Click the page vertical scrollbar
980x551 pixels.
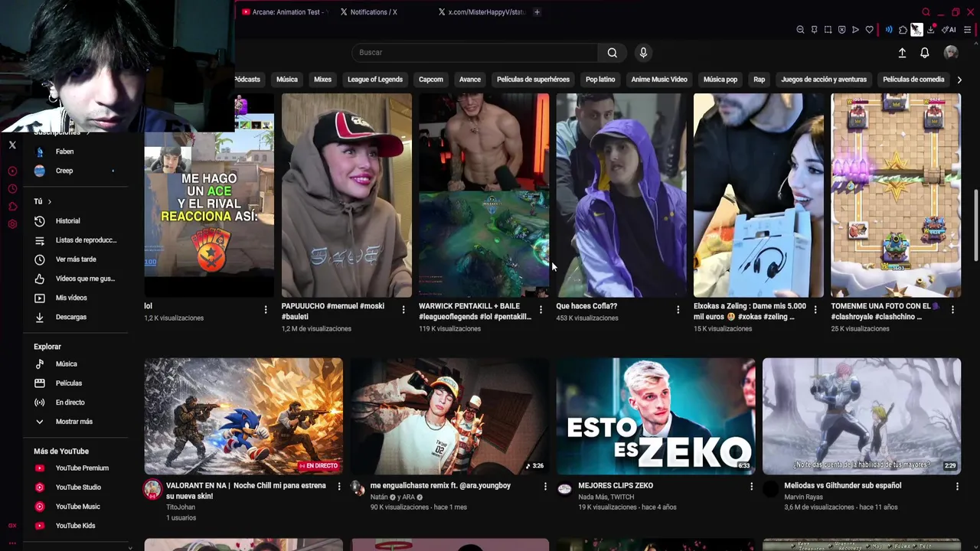pos(976,226)
